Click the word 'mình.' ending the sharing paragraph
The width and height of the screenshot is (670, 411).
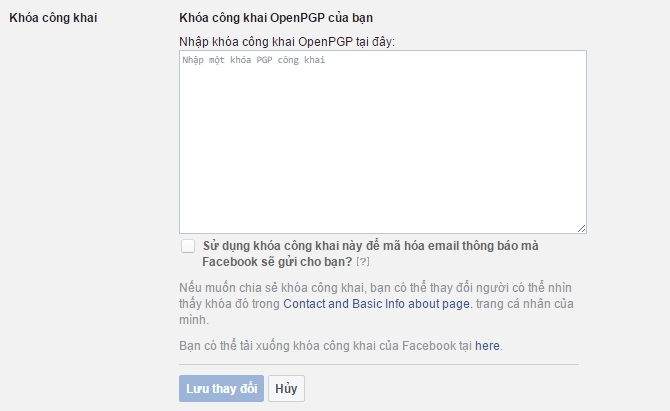click(x=194, y=320)
